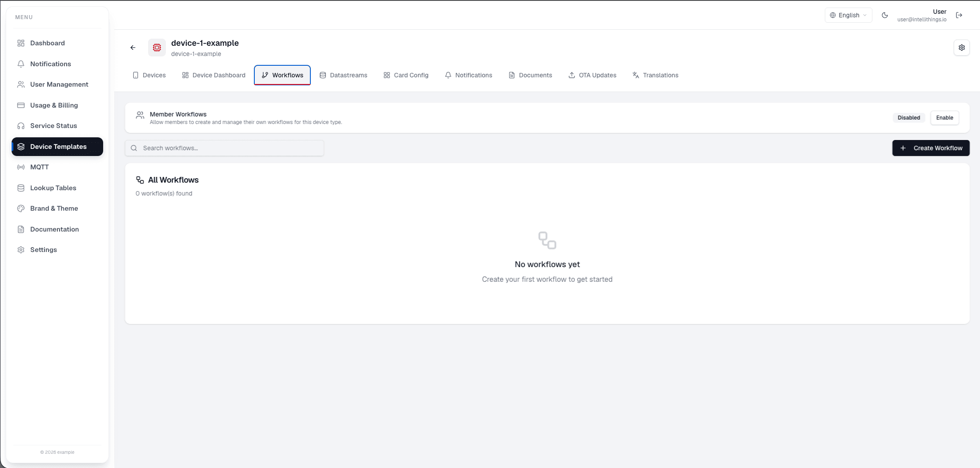Click the plus icon on Create Workflow

(x=903, y=148)
